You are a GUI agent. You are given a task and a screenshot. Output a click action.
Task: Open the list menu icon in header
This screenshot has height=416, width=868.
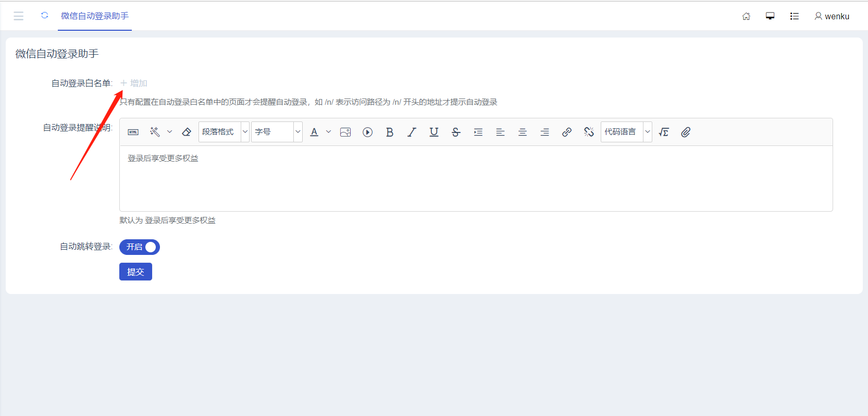pos(795,16)
